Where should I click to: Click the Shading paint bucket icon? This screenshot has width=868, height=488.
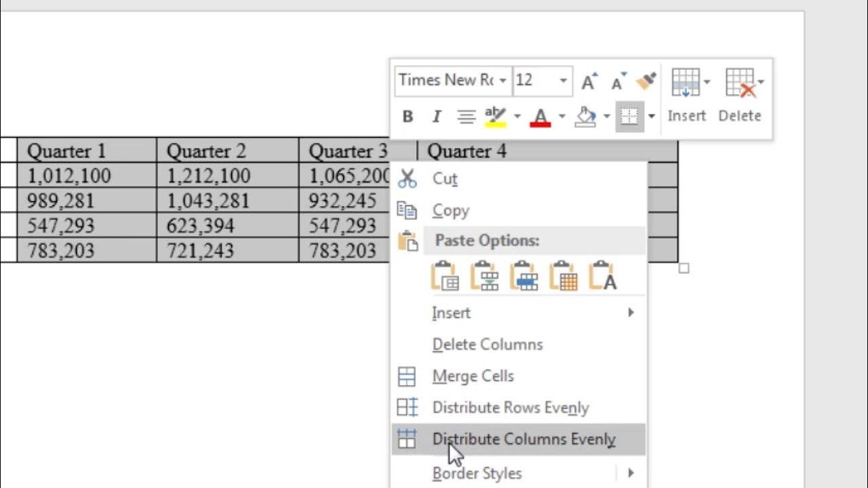(x=585, y=117)
